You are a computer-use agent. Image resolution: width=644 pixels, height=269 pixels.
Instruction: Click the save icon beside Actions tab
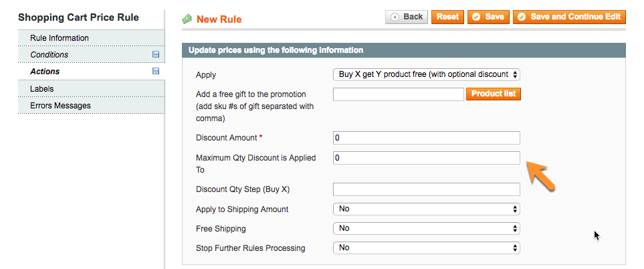coord(156,72)
